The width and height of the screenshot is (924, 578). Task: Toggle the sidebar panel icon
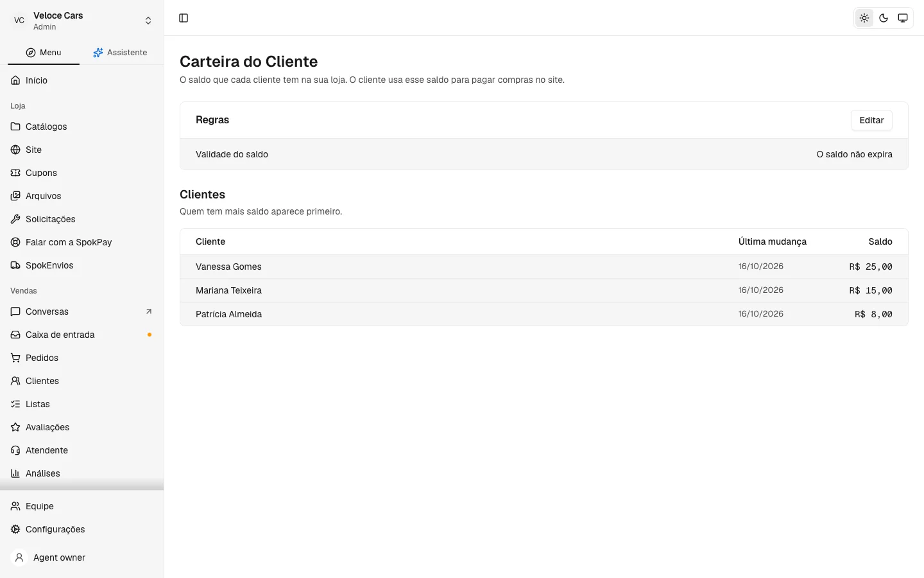[x=184, y=18]
